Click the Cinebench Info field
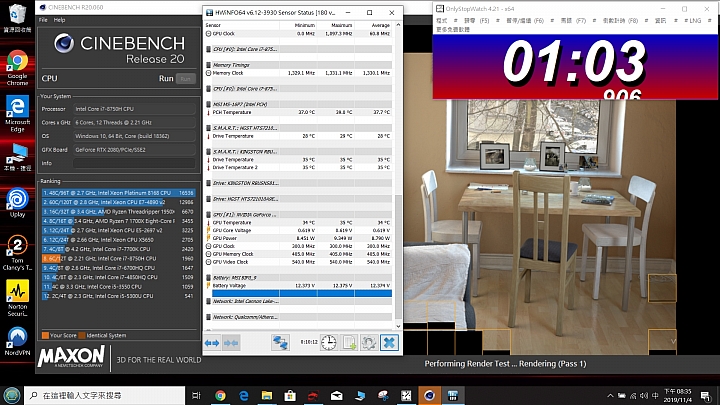720x405 pixels. pos(135,163)
